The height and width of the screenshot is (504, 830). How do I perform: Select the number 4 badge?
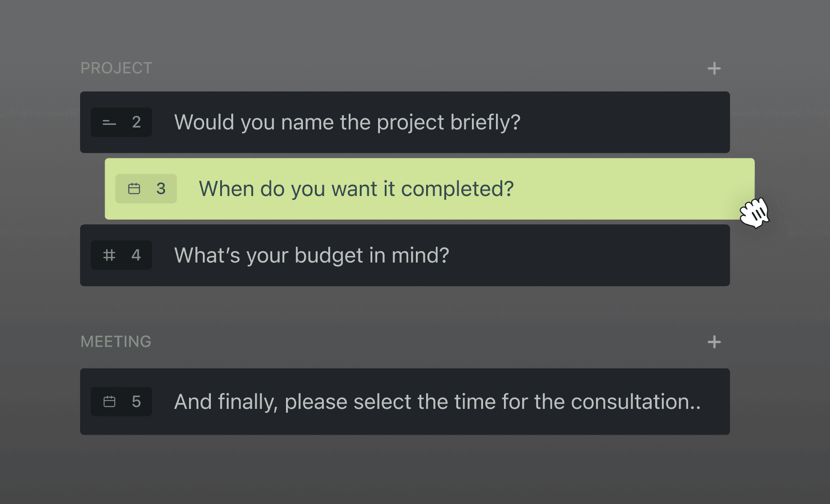point(136,255)
